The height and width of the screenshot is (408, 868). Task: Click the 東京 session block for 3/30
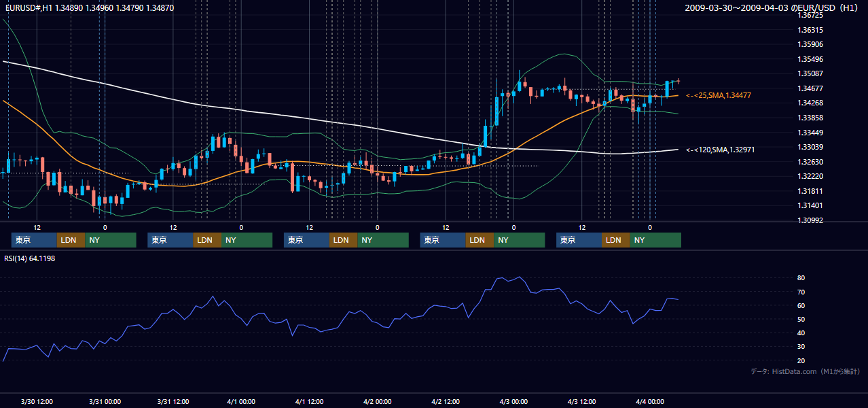35,240
